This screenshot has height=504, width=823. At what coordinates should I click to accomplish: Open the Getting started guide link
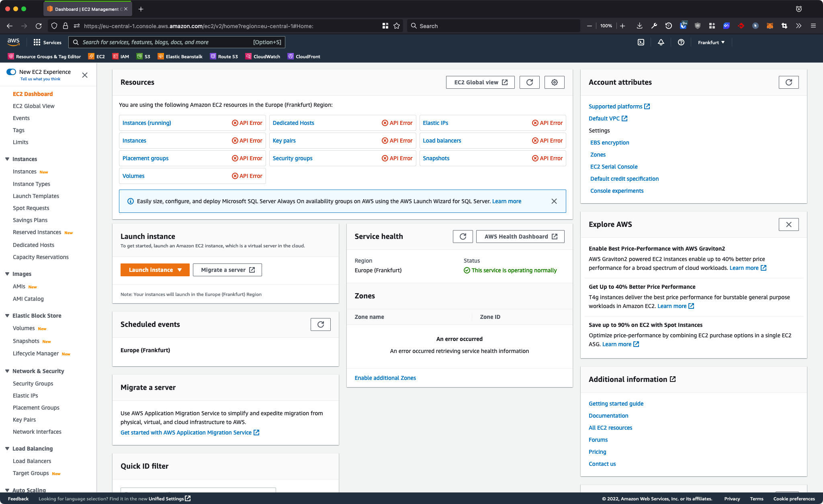616,404
